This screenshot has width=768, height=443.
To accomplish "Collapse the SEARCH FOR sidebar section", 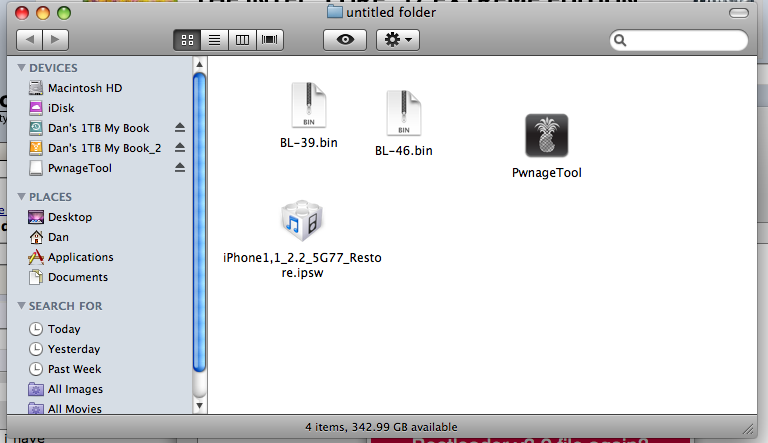I will 21,306.
